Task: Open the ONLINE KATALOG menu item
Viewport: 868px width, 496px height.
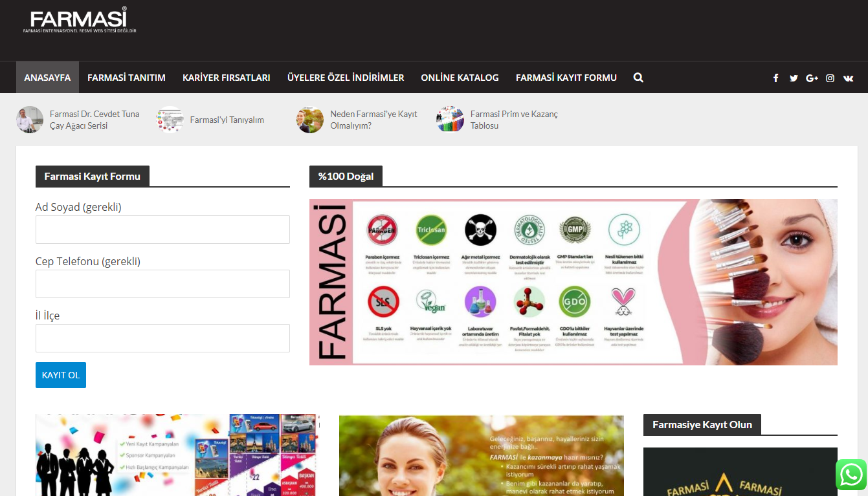Action: (x=460, y=78)
